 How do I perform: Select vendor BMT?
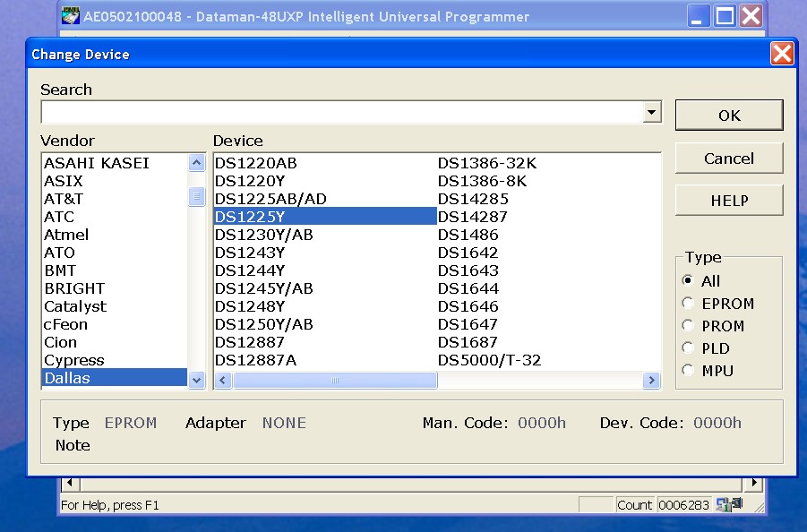coord(115,270)
